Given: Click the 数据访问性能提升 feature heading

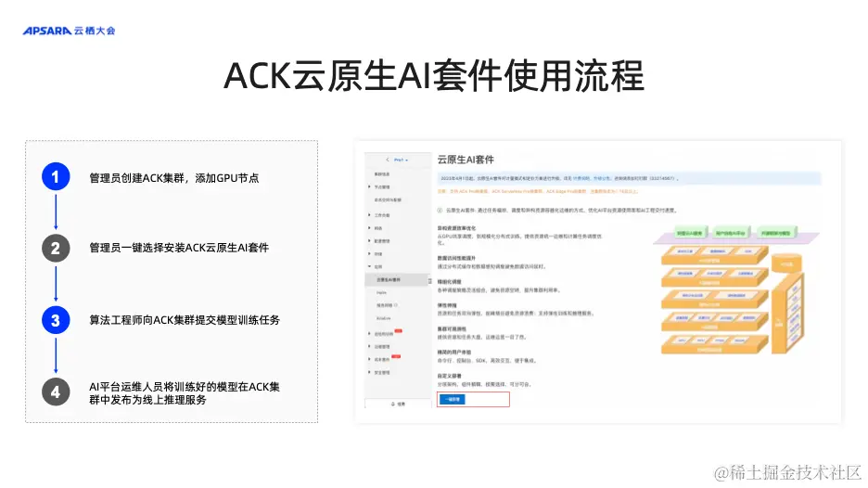Looking at the screenshot, I should [456, 258].
